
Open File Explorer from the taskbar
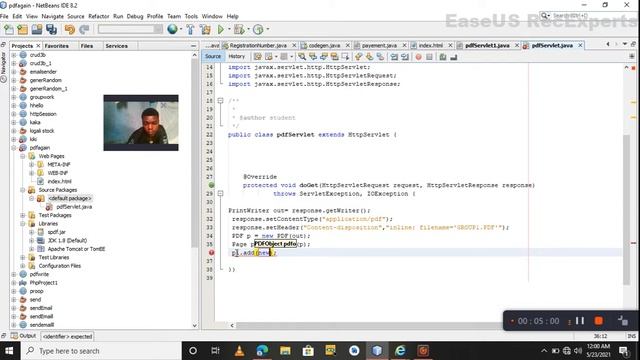tap(285, 351)
